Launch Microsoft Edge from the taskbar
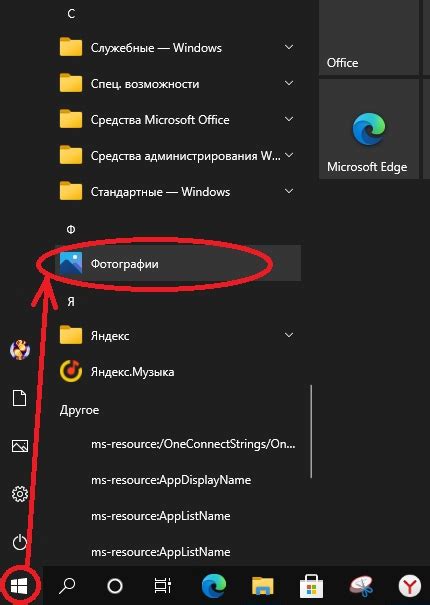This screenshot has height=605, width=430. (x=214, y=586)
